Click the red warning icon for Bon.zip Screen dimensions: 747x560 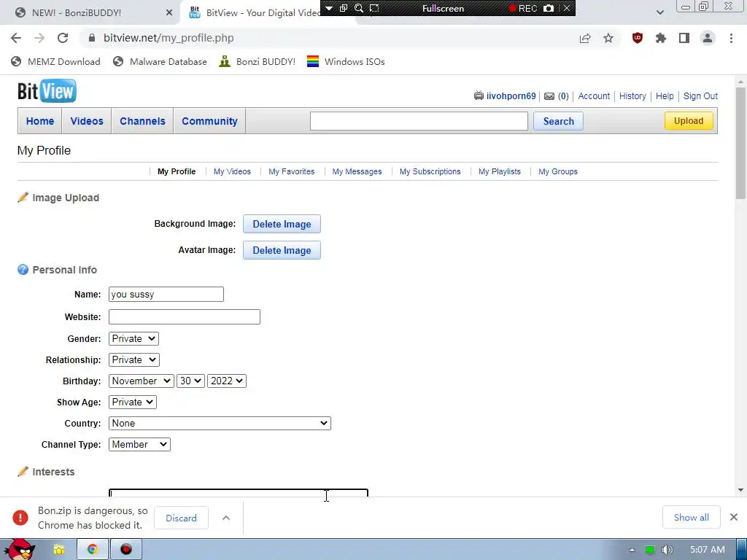(x=20, y=518)
